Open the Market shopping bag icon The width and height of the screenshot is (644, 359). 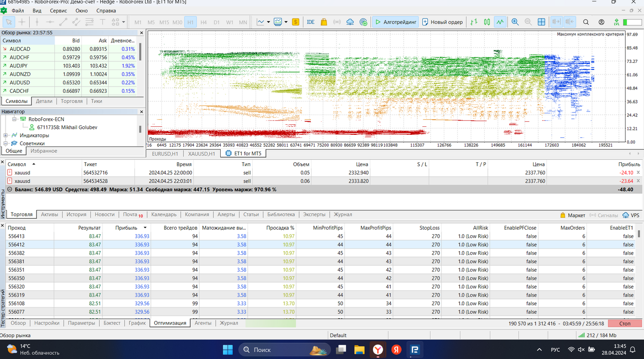tap(324, 22)
